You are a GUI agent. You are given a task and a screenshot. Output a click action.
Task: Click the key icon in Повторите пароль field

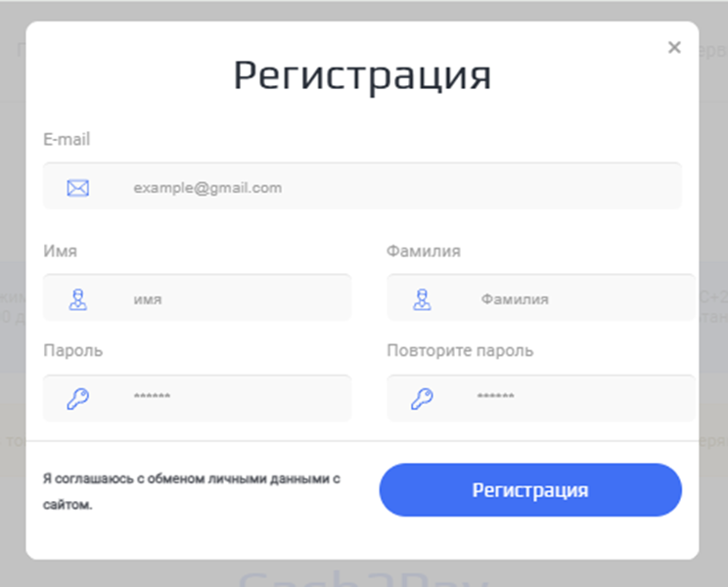click(x=422, y=398)
